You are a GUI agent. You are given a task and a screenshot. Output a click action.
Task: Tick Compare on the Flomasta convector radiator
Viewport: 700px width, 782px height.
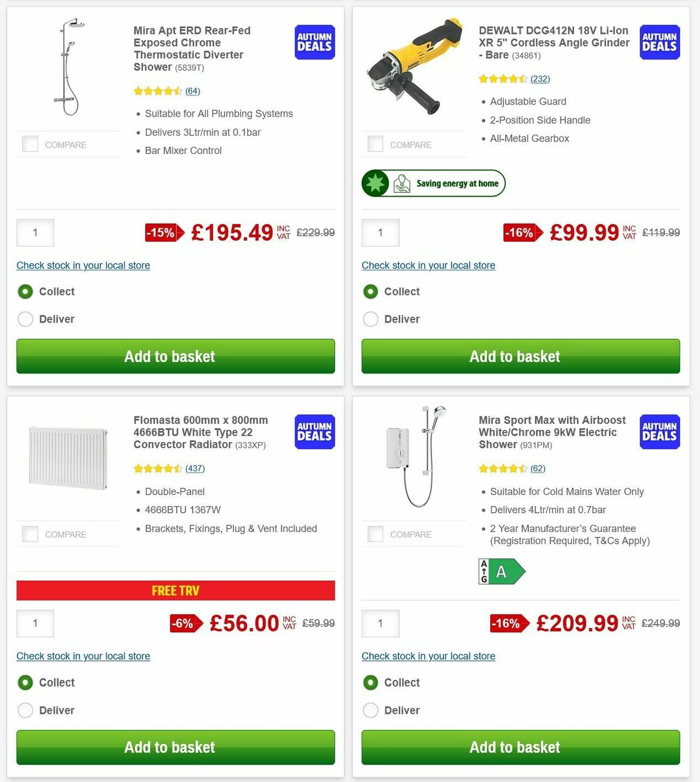[x=29, y=533]
